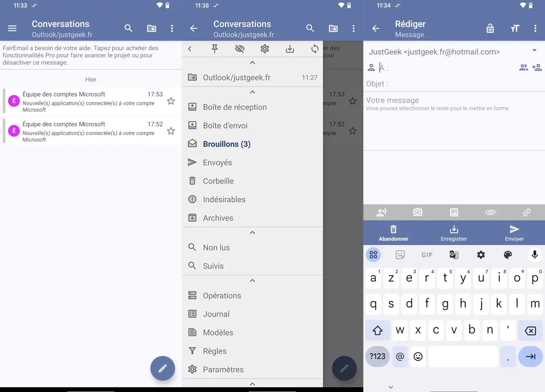Add contact with the plus-person icon
Screen dimensions: 545x392
click(x=537, y=68)
